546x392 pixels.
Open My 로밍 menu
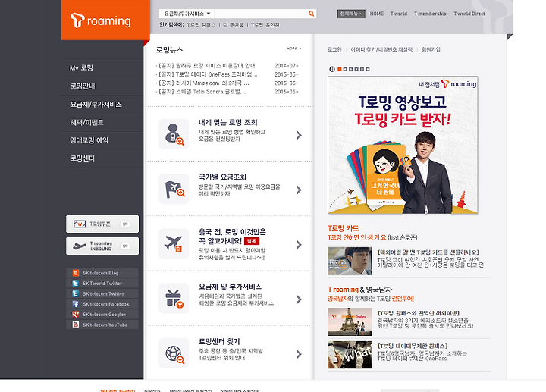tap(81, 68)
